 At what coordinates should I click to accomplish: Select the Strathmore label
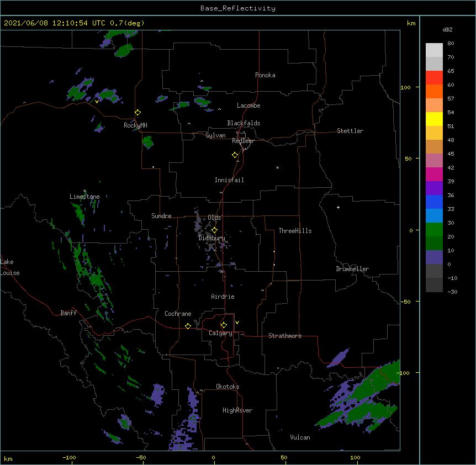coord(285,336)
